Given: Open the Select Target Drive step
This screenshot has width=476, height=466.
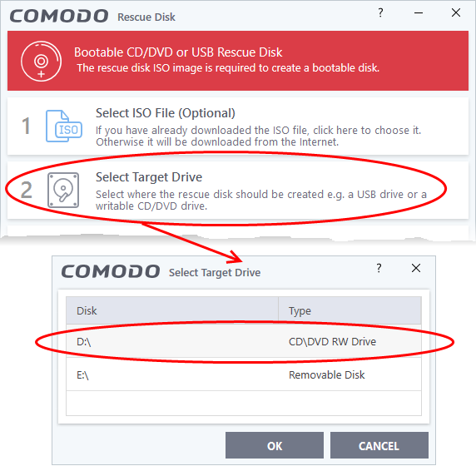Looking at the screenshot, I should [238, 190].
